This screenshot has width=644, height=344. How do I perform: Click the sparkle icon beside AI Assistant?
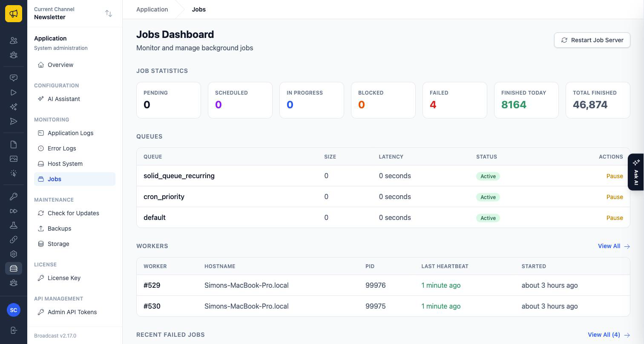[x=41, y=99]
